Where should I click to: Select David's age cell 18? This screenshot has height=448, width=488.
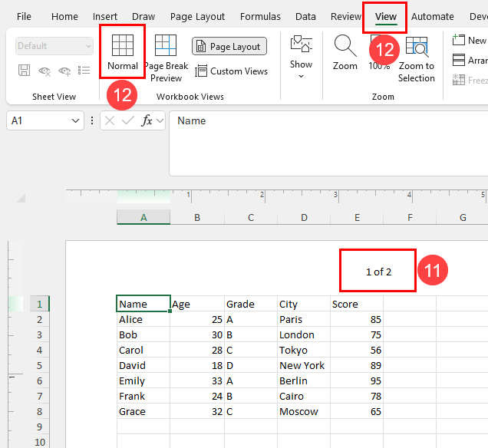click(197, 365)
